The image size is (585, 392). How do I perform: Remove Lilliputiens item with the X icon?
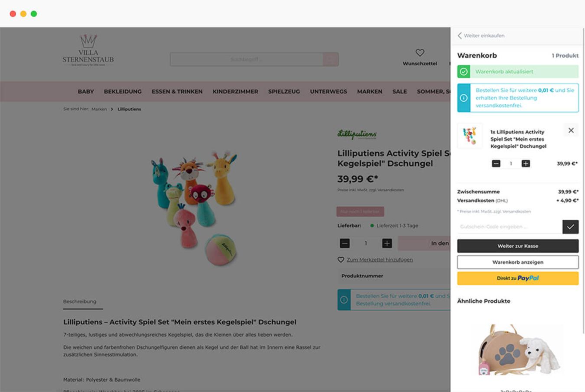pyautogui.click(x=571, y=130)
